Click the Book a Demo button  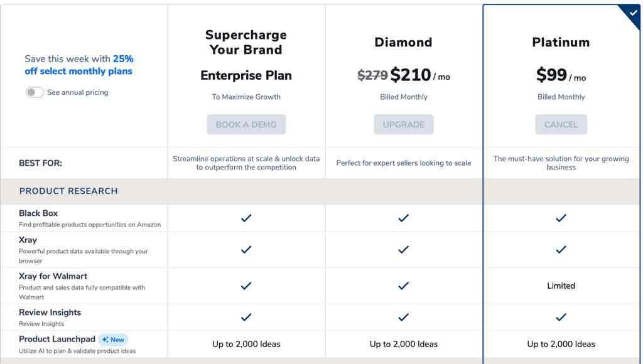[x=246, y=125]
